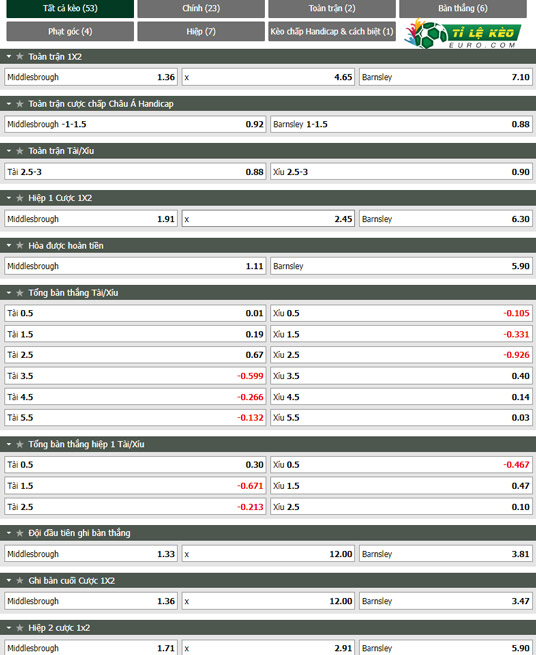Choose Xỉu 5.5 at 0.03
536x655 pixels.
coord(401,418)
